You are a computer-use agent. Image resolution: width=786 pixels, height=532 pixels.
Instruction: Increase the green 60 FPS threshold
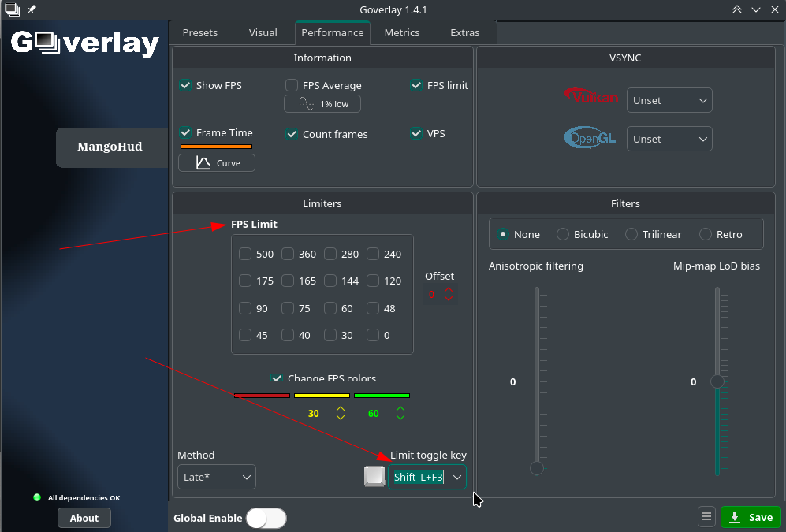(400, 409)
